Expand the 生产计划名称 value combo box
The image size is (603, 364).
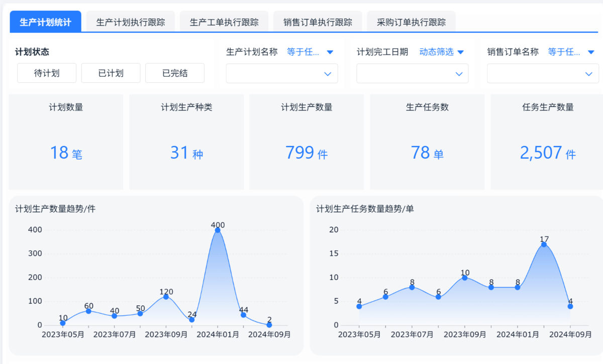tap(282, 74)
